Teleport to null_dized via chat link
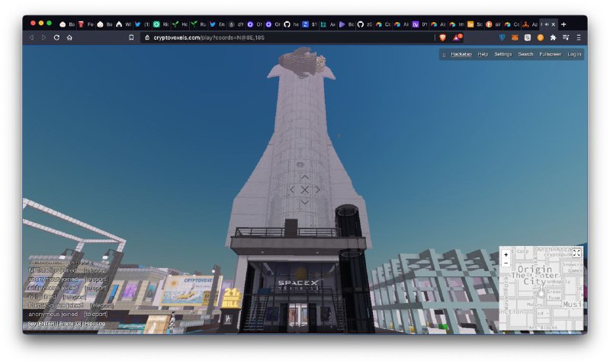 (x=74, y=297)
